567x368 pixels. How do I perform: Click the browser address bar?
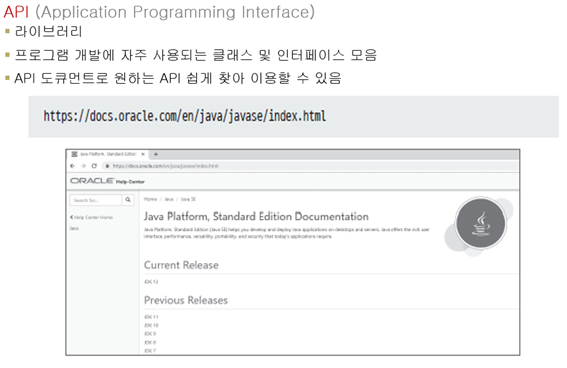pyautogui.click(x=310, y=166)
